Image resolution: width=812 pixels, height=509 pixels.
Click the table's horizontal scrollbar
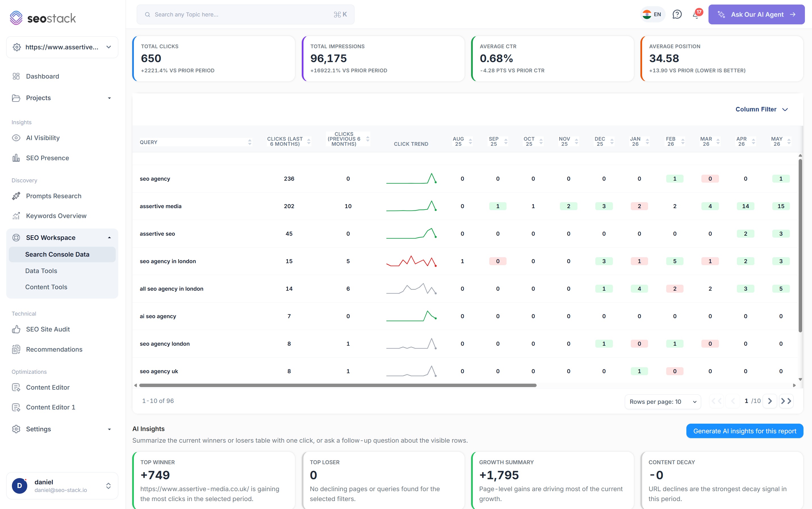pyautogui.click(x=338, y=385)
